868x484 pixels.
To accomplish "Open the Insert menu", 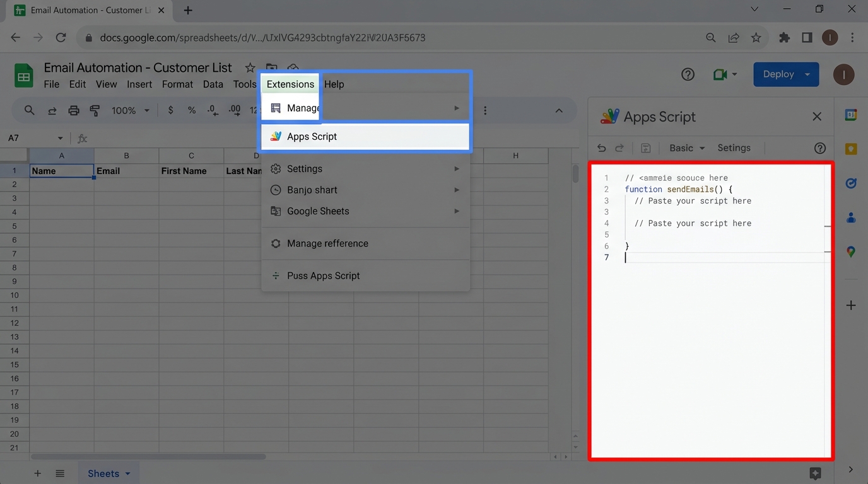I will [x=139, y=84].
